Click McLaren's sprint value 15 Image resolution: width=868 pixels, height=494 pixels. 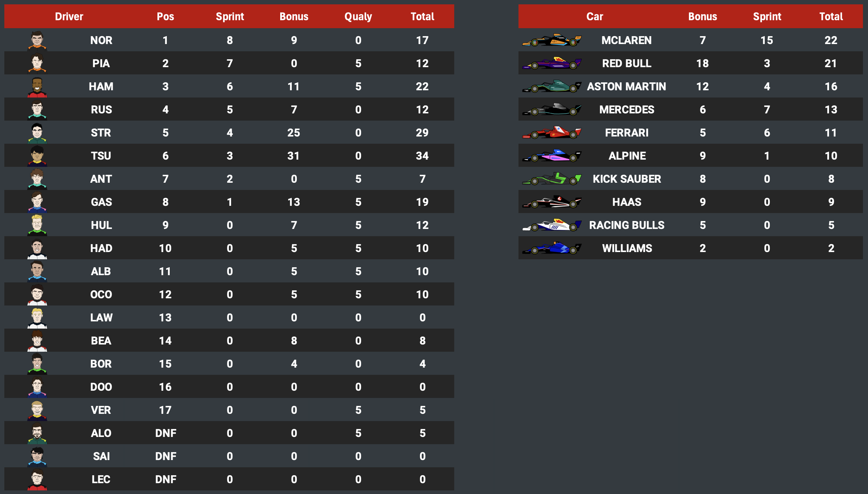click(767, 40)
